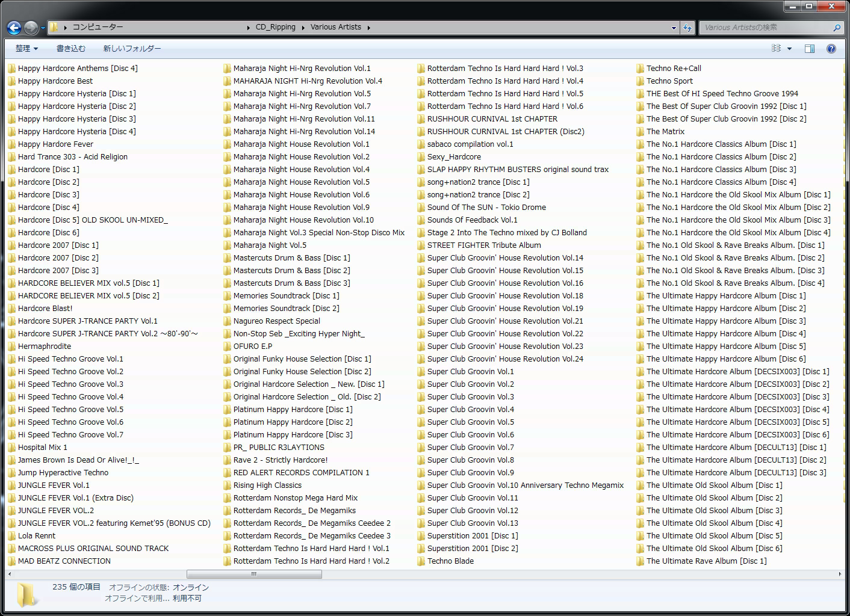Select folder icon of OFURO E.P
Image resolution: width=850 pixels, height=616 pixels.
[227, 346]
